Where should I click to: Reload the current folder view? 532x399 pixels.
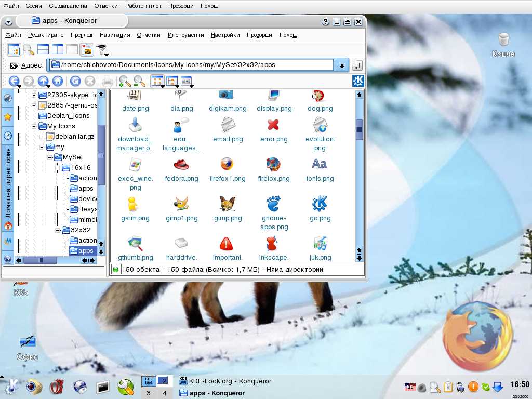pos(75,81)
